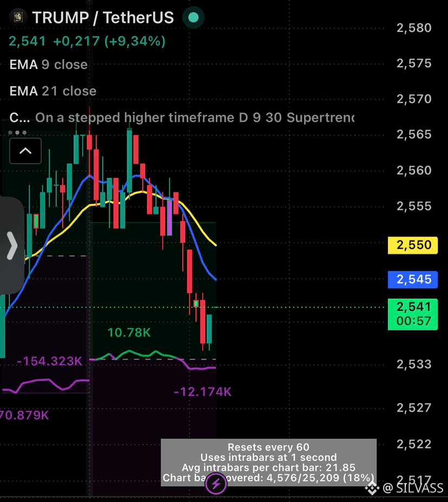
Task: Open the three-dot indicator options menu
Action: [17, 133]
